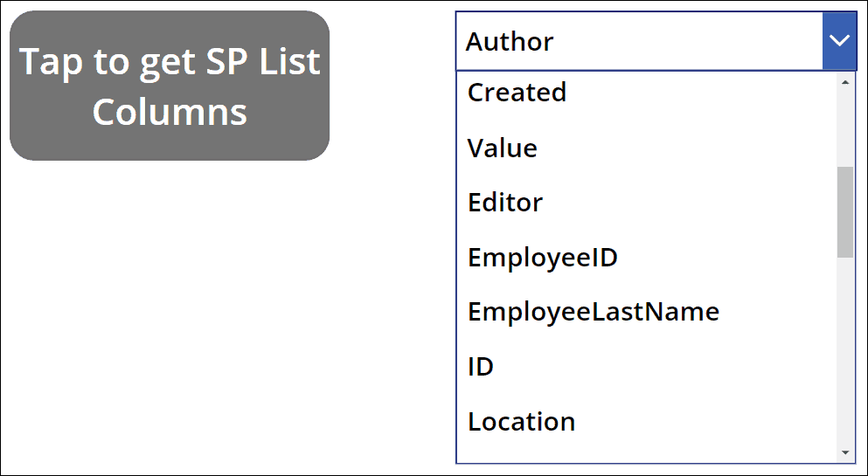Pick the Editor option
Viewport: 868px width, 476px height.
coord(647,203)
